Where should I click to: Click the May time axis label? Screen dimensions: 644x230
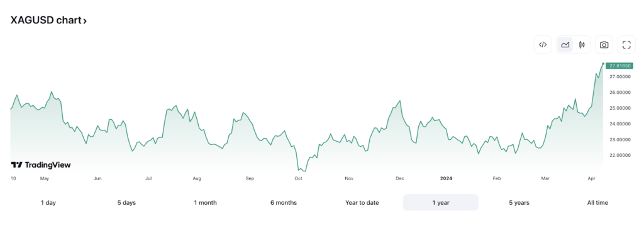click(45, 178)
